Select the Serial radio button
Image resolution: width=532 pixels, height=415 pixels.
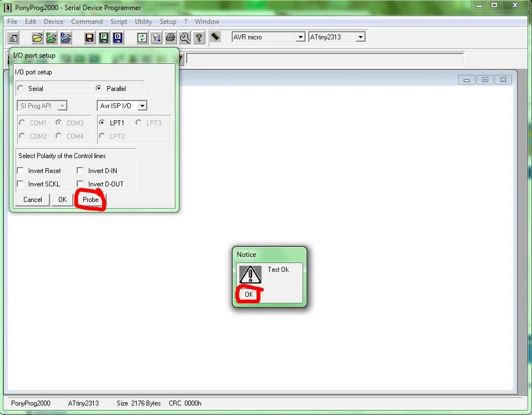click(x=21, y=88)
